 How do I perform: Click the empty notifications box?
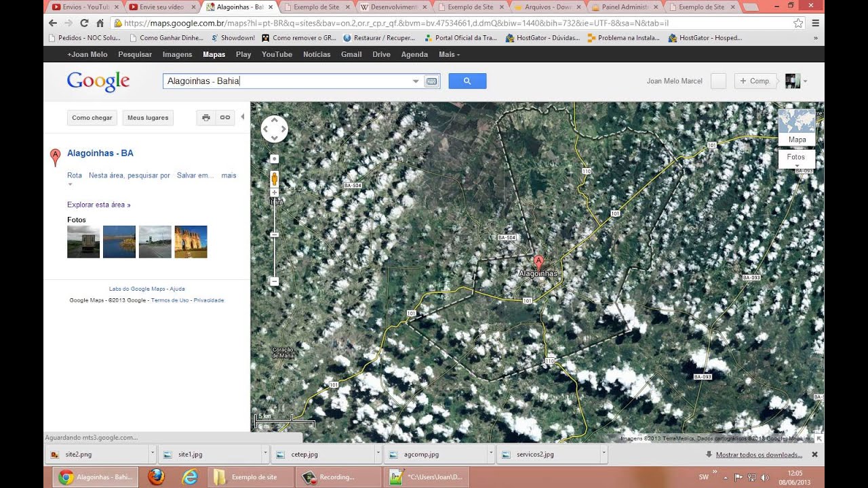[x=718, y=81]
